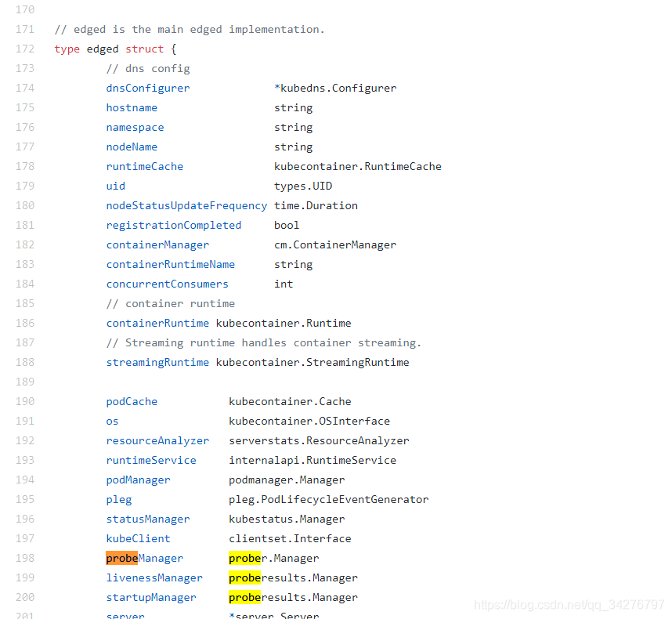The height and width of the screenshot is (619, 672).
Task: Click the types.UID type
Action: (303, 186)
